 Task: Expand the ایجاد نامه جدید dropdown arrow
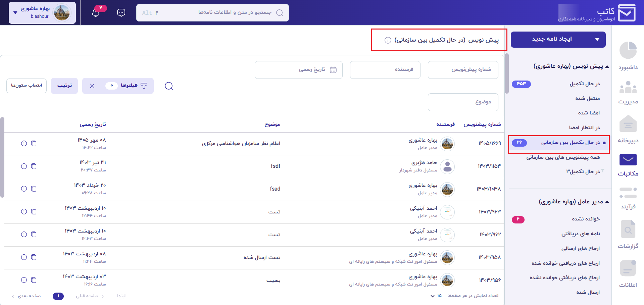coord(597,40)
